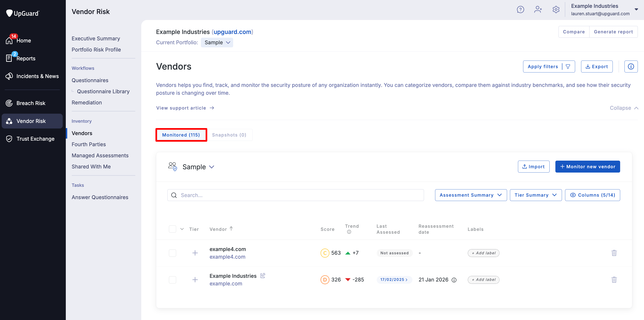Open Breach Risk target icon

click(x=9, y=103)
